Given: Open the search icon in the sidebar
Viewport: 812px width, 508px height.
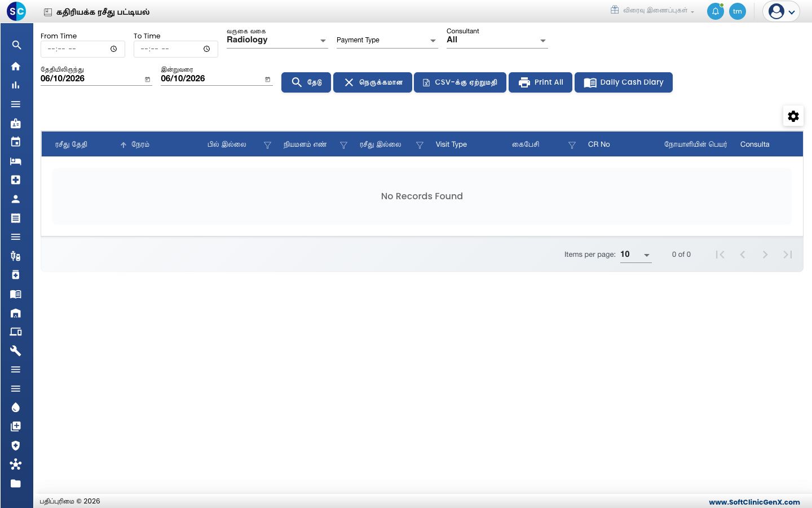Looking at the screenshot, I should tap(16, 45).
